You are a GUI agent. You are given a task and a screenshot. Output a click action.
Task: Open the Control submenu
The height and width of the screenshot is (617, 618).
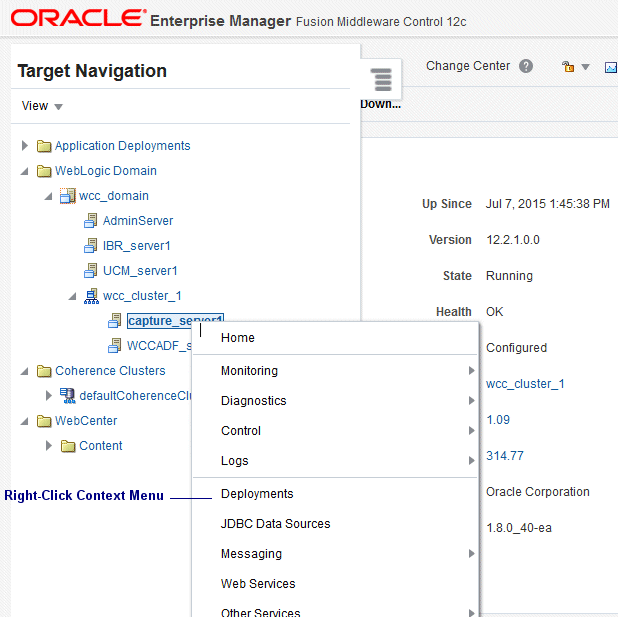pyautogui.click(x=335, y=431)
